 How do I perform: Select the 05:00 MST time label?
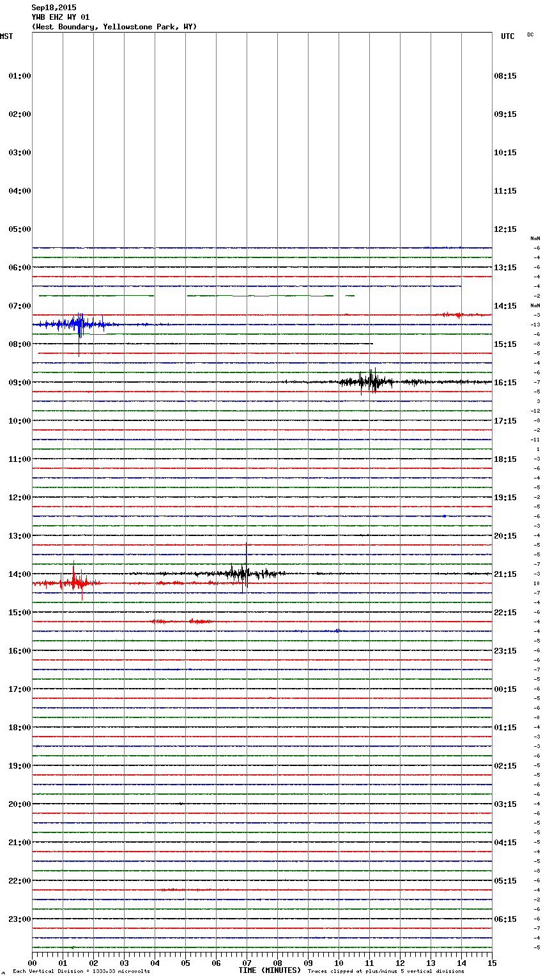[x=20, y=229]
